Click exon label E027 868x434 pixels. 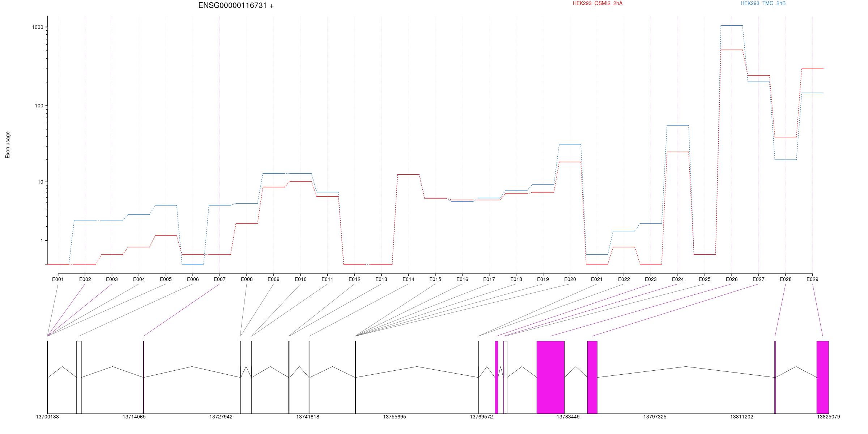pos(758,279)
